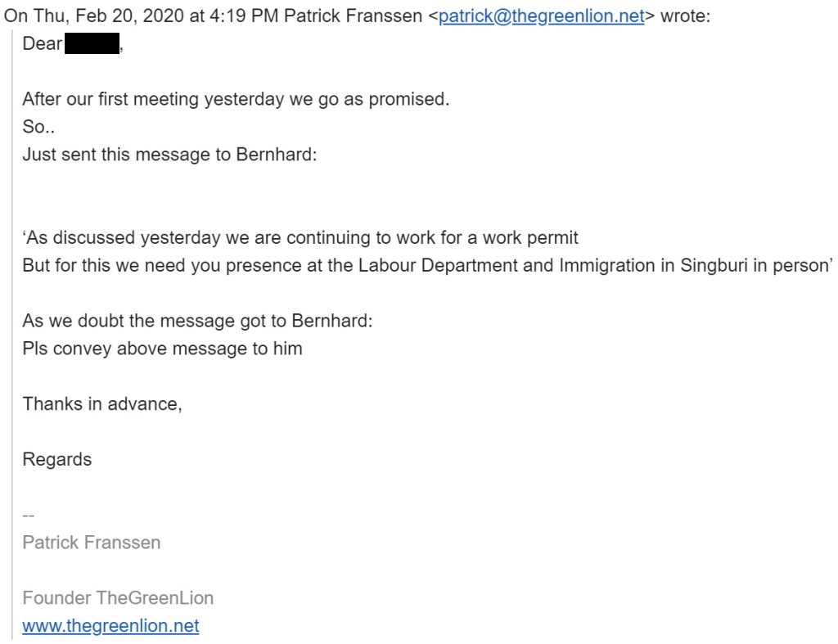This screenshot has height=644, width=838.
Task: Click the "Thanks in advance," line
Action: point(101,403)
